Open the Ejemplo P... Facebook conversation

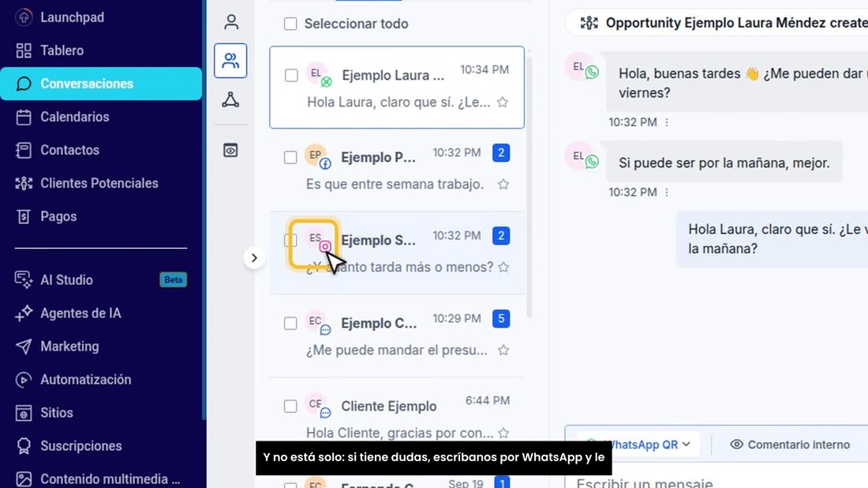[397, 170]
